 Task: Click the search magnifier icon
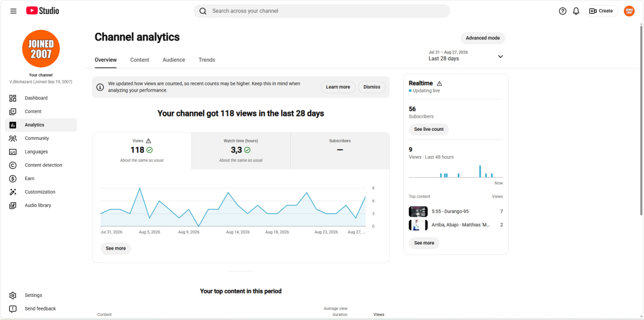tap(203, 11)
